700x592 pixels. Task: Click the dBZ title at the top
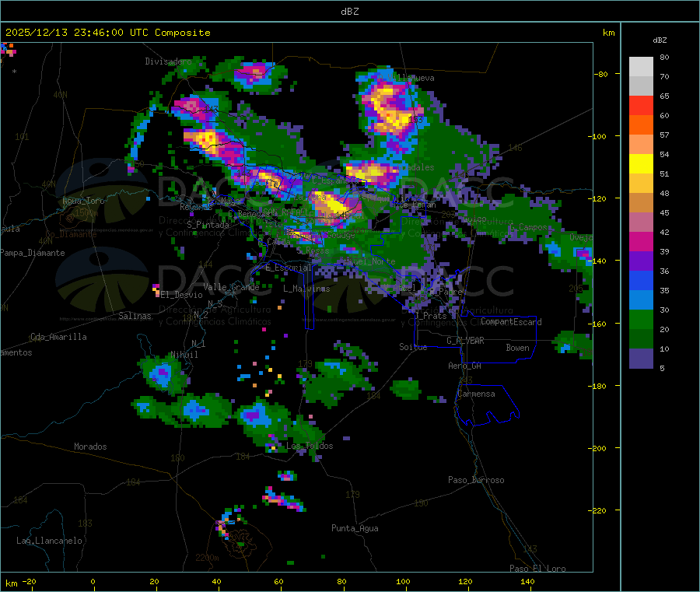pos(349,12)
